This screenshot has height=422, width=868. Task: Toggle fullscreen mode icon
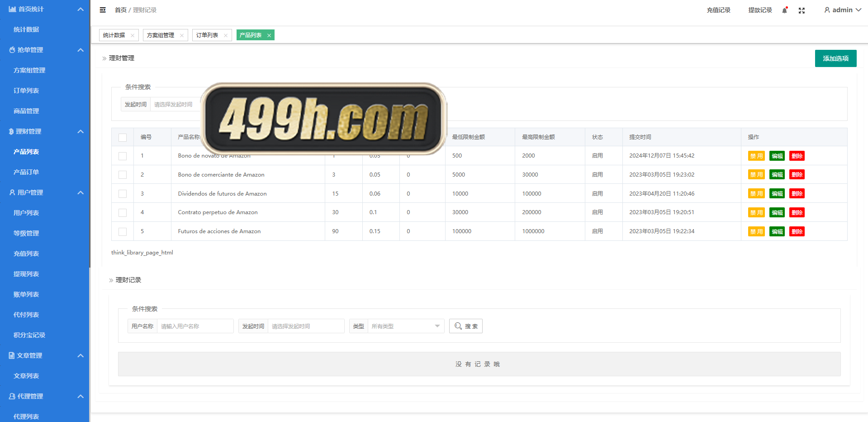[802, 10]
